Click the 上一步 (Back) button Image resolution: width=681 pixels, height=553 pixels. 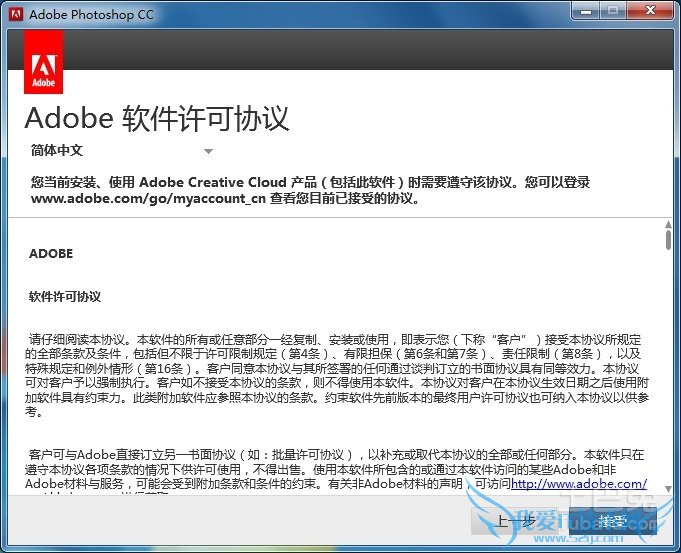[516, 521]
